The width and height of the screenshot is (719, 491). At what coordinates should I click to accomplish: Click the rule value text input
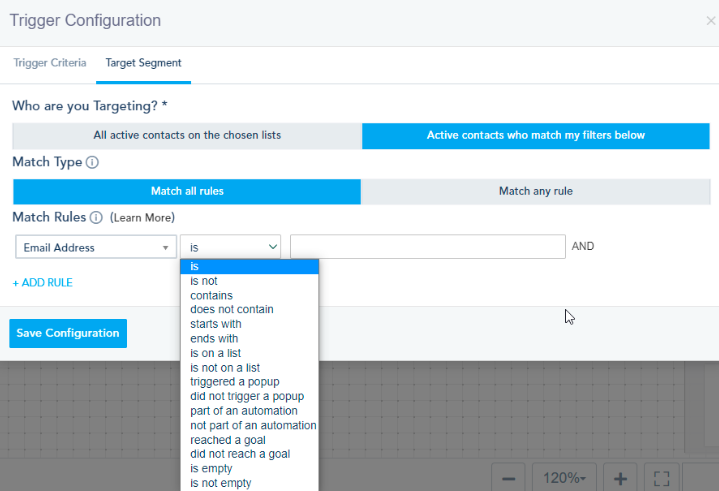(428, 247)
